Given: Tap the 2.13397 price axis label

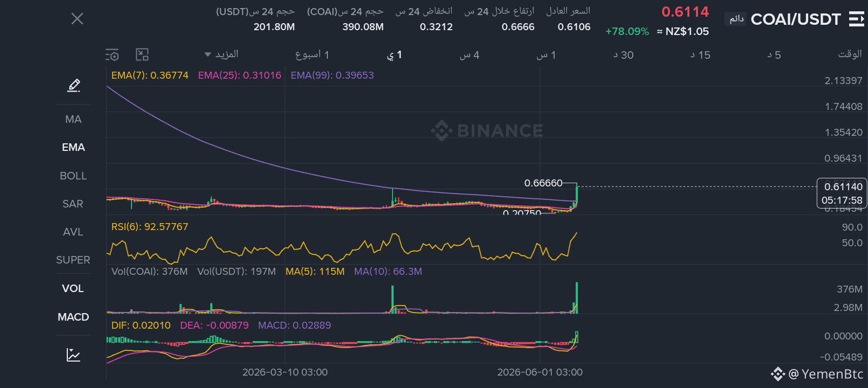Looking at the screenshot, I should [843, 81].
